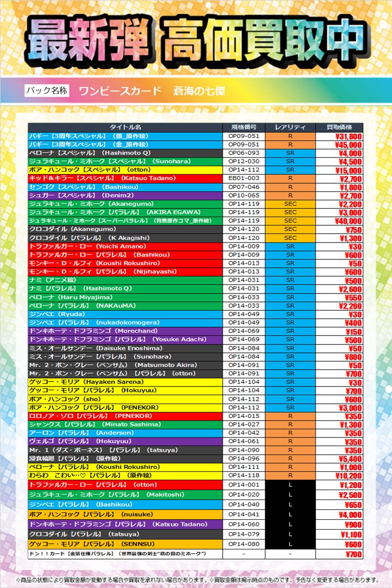This screenshot has width=392, height=588.
Task: Select 'ゲッコー・モリア (Hayaken Sarena)' row
Action: pyautogui.click(x=196, y=382)
